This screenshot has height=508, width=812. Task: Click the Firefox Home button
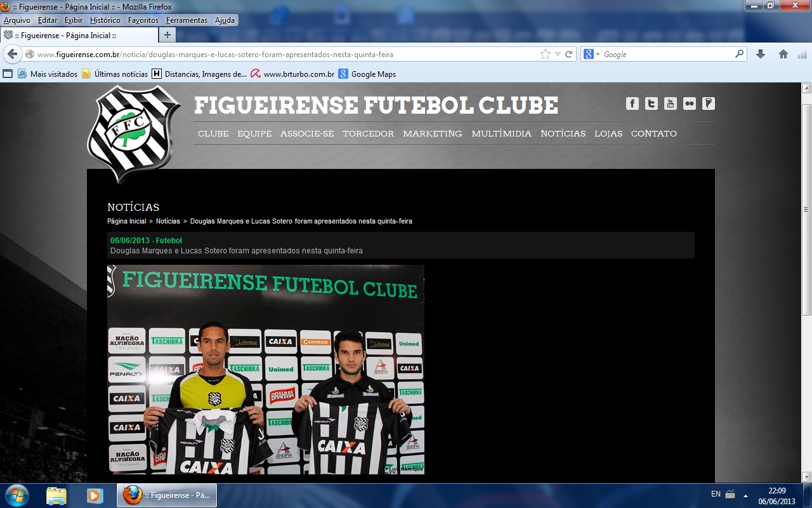click(x=783, y=55)
